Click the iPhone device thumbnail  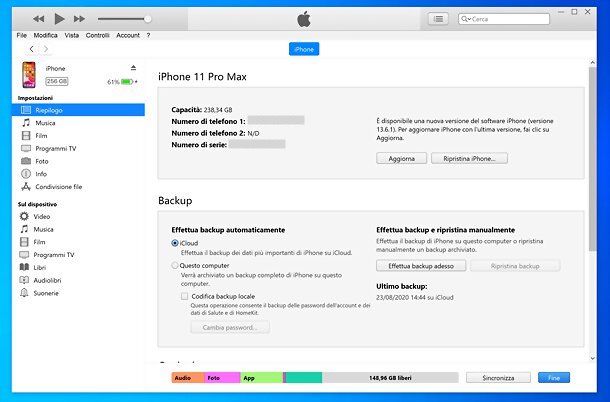tap(29, 74)
